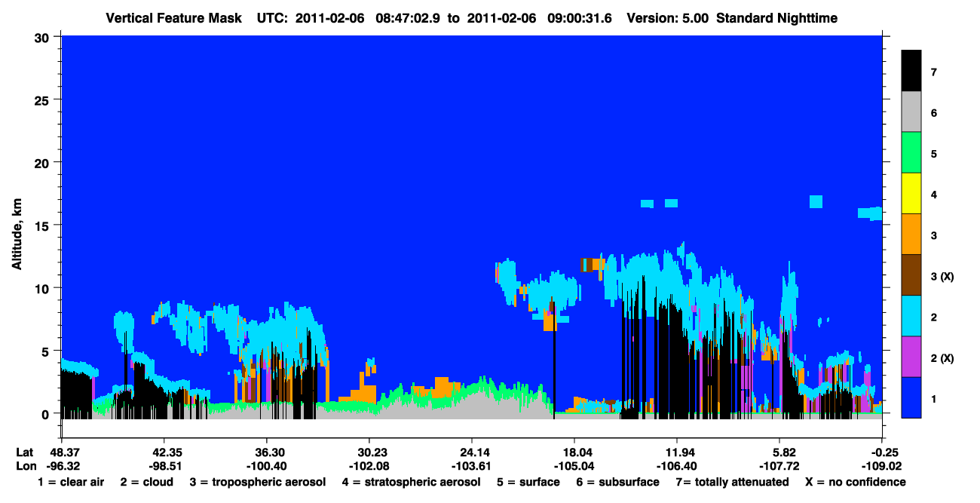Click the blue clear air legend swatch
Image resolution: width=980 pixels, height=503 pixels.
point(911,397)
